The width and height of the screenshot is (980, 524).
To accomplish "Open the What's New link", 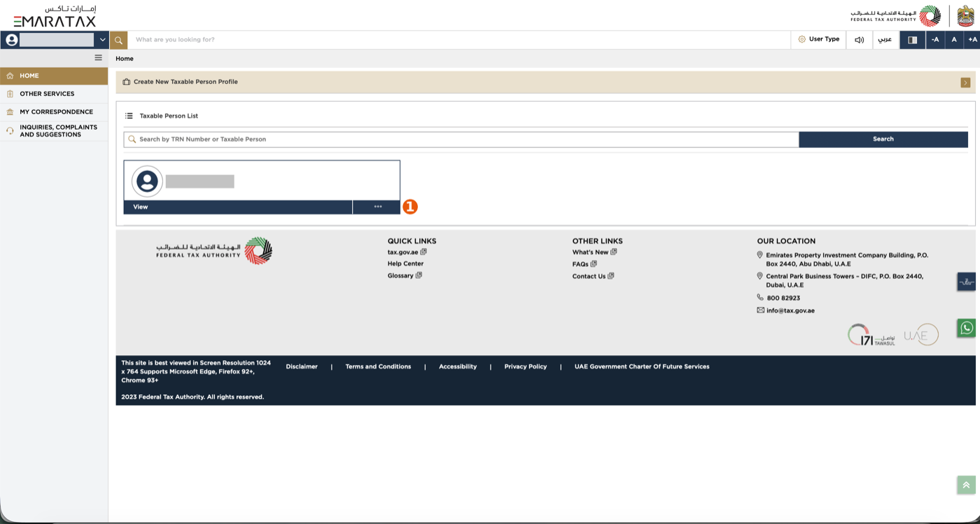I will click(x=594, y=252).
